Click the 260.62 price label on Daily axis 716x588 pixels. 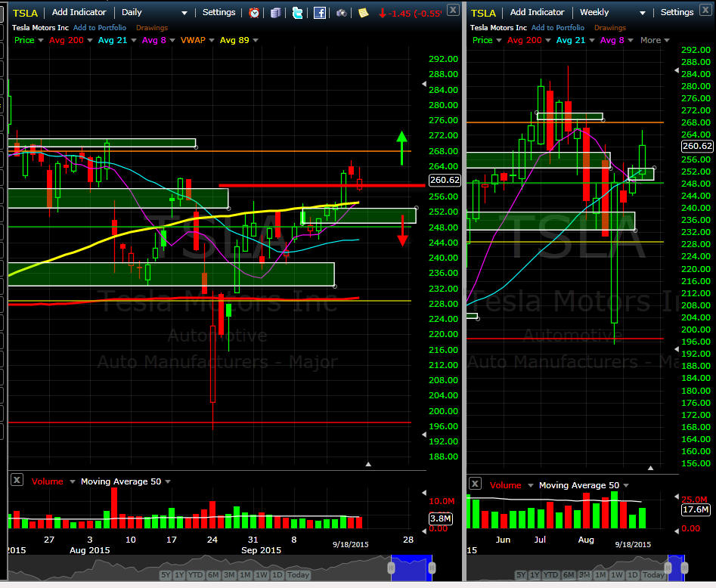click(445, 180)
